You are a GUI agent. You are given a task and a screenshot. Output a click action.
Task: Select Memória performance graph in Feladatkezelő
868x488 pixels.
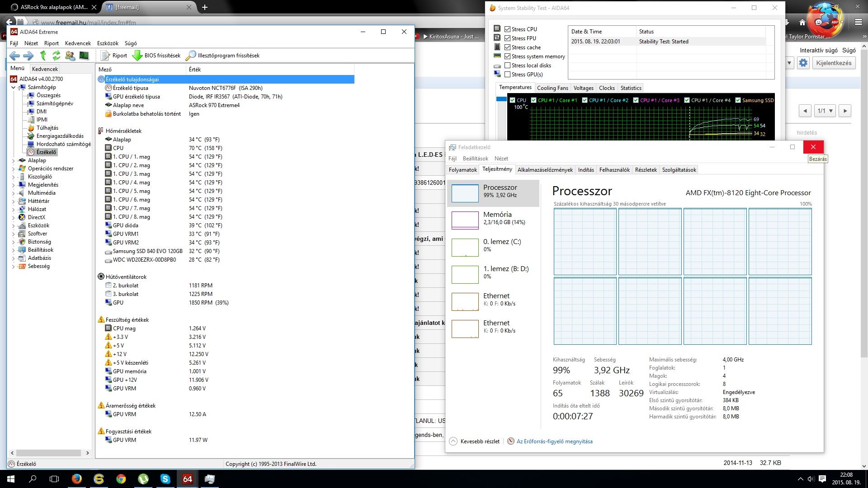click(493, 221)
